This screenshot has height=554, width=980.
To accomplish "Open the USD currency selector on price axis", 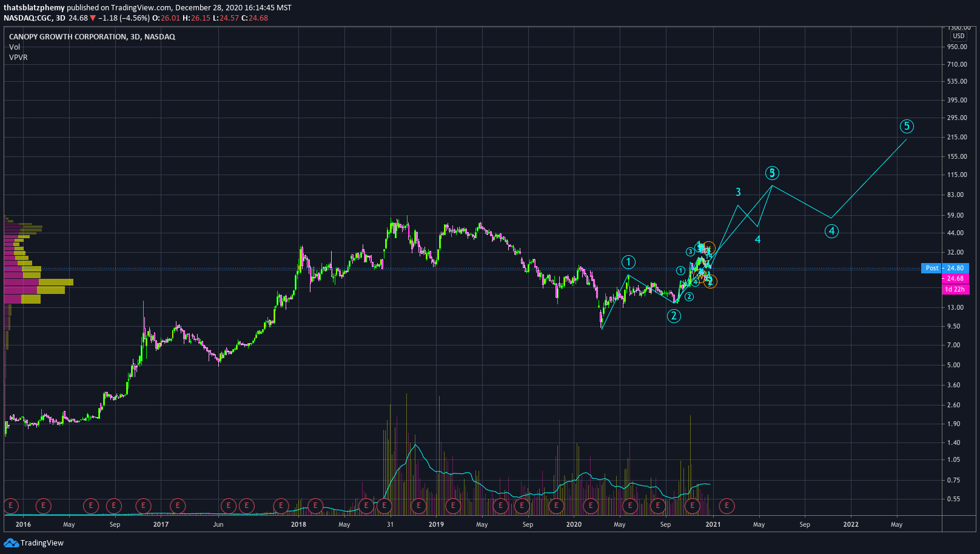I will [958, 36].
